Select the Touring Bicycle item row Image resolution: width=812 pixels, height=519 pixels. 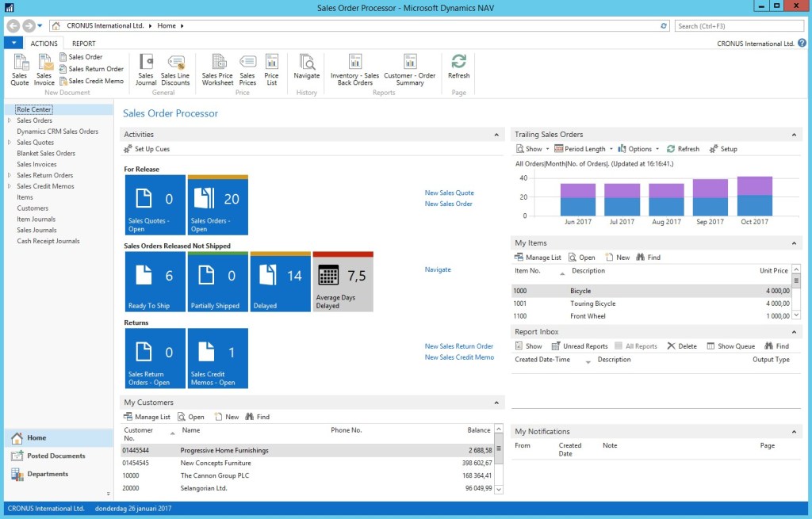point(592,303)
